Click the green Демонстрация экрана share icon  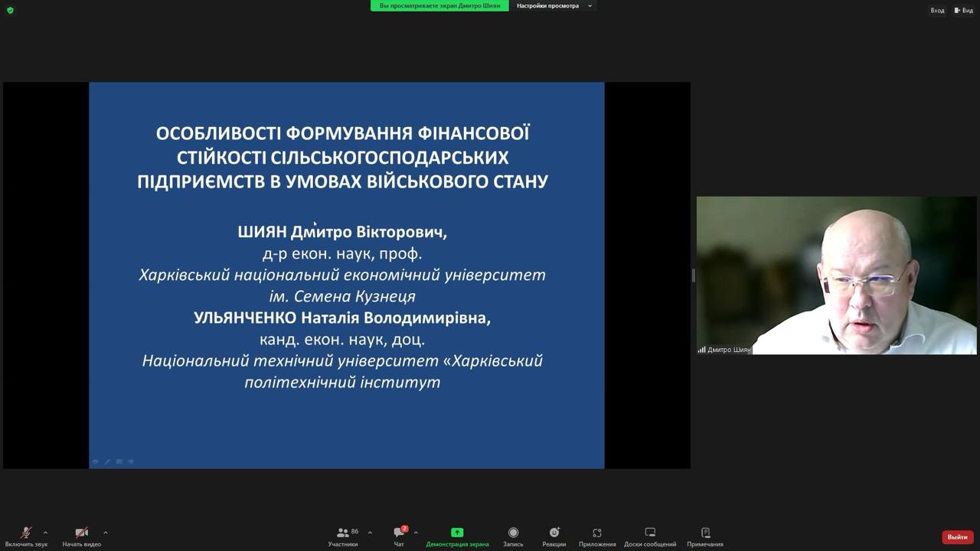point(457,533)
